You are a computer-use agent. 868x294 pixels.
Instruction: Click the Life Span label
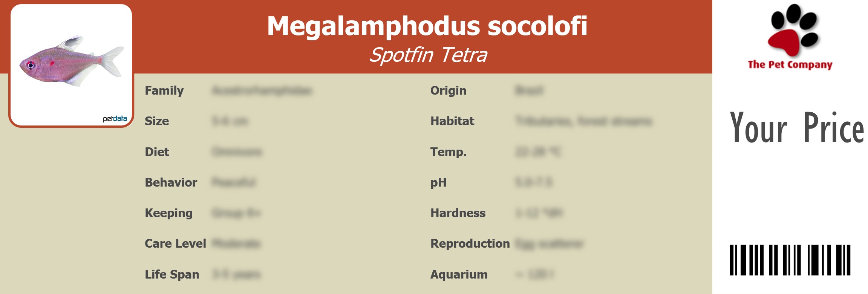tap(172, 274)
